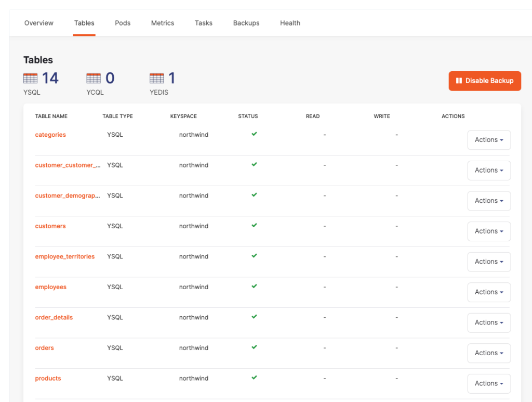Click the YCQL table count icon
The height and width of the screenshot is (402, 532).
[92, 77]
